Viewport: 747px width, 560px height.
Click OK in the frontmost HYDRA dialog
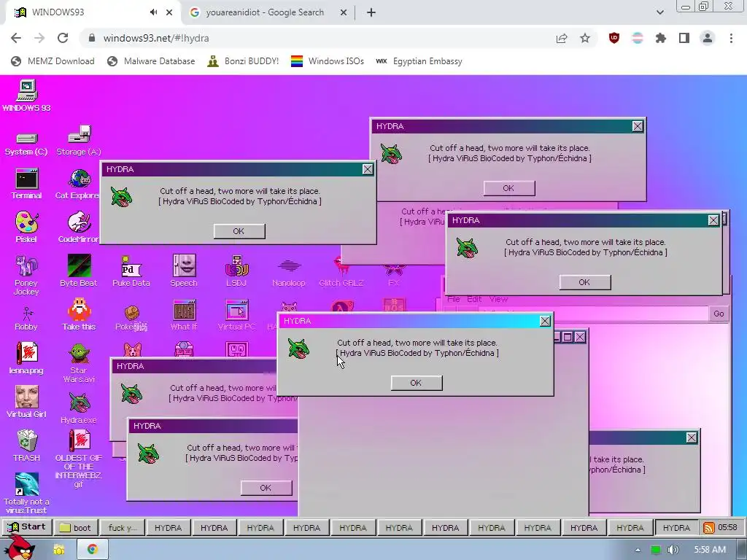(417, 383)
